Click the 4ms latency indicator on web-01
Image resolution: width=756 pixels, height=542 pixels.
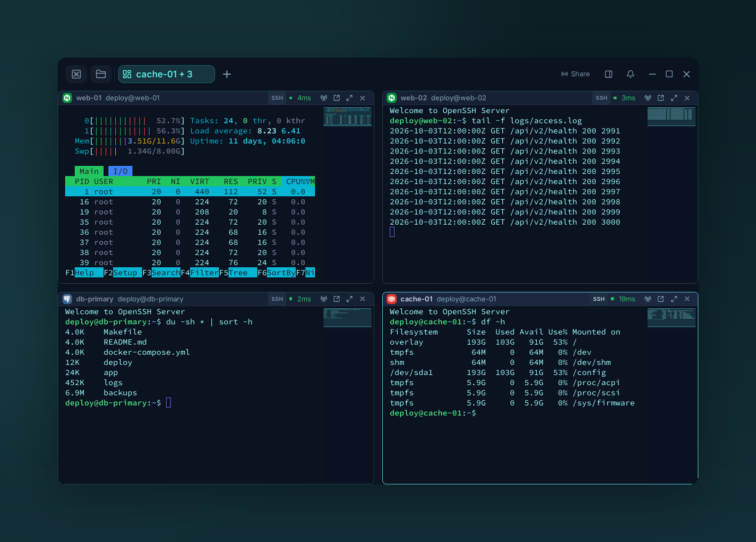301,98
